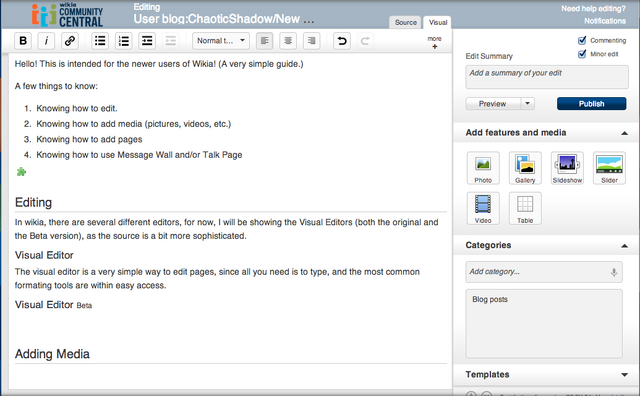
Task: Undo the last edit
Action: [x=342, y=41]
